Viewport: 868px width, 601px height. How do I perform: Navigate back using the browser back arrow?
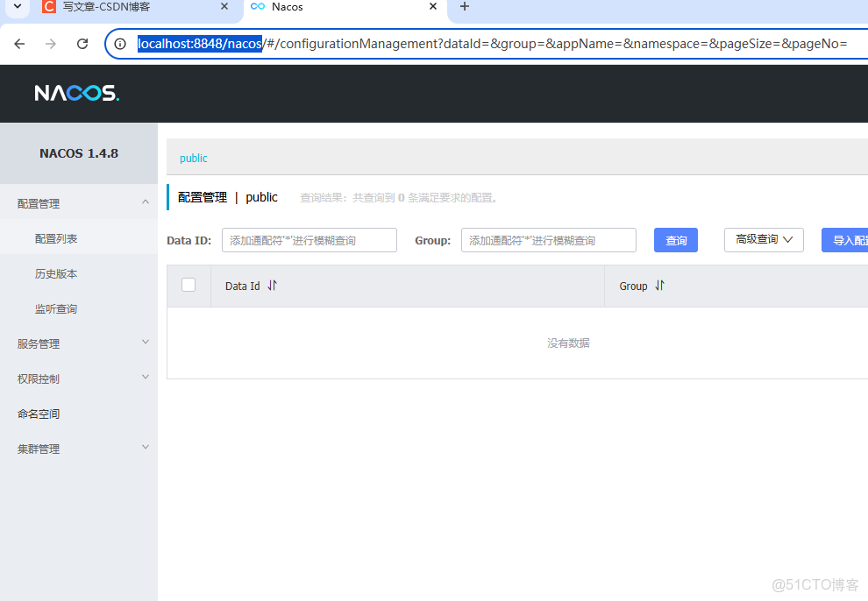[19, 43]
